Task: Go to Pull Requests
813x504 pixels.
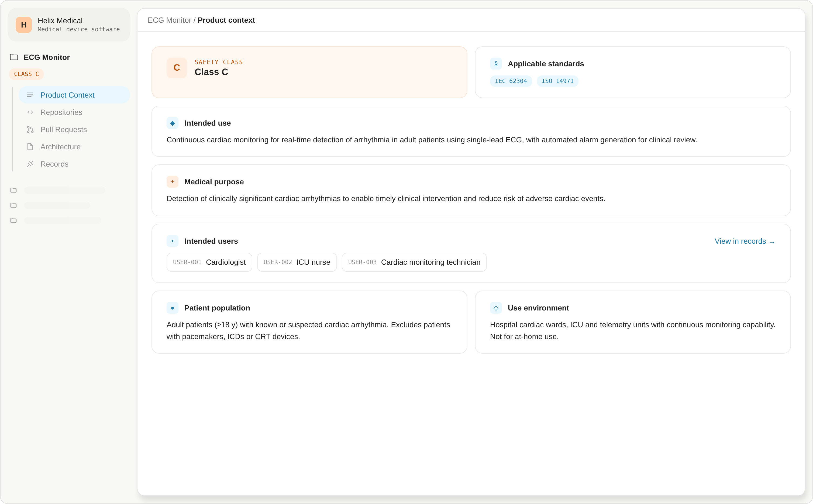Action: coord(74,130)
